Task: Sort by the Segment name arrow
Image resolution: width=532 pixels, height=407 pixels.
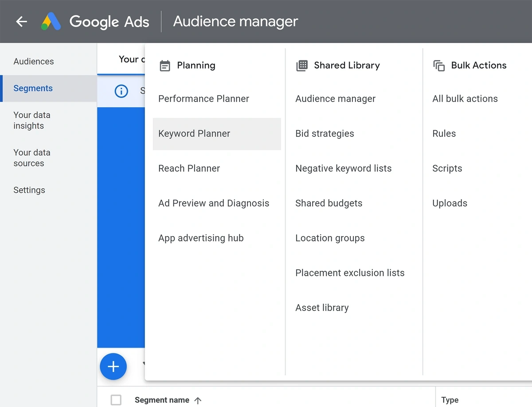Action: [198, 400]
